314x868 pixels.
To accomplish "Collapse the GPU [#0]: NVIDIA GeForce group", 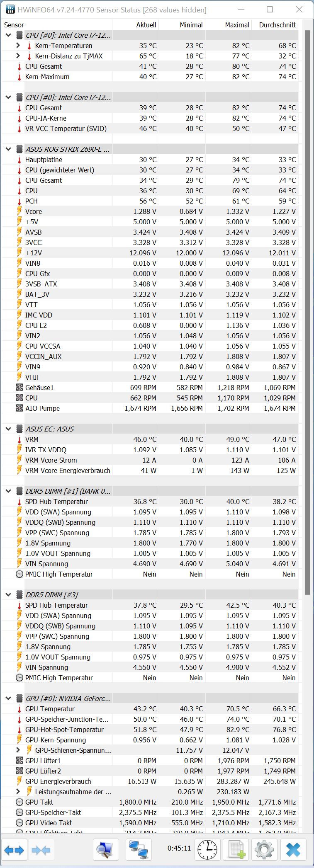I will pos(8,698).
